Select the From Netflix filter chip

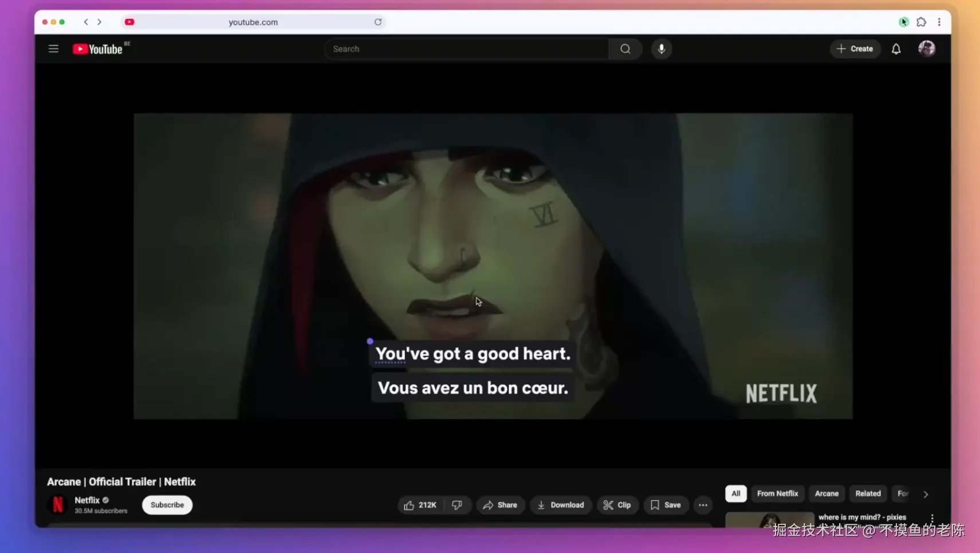coord(777,493)
